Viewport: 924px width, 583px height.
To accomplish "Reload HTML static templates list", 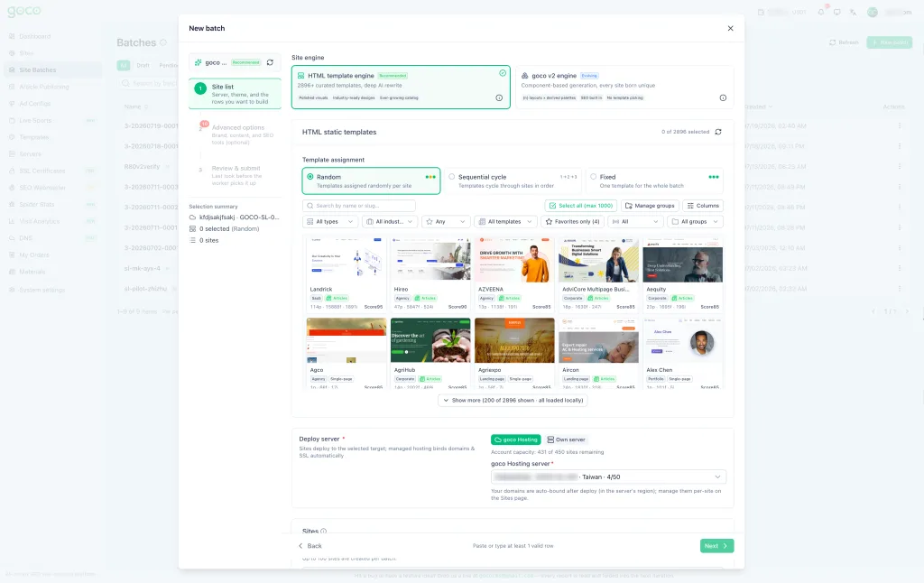I will [718, 132].
